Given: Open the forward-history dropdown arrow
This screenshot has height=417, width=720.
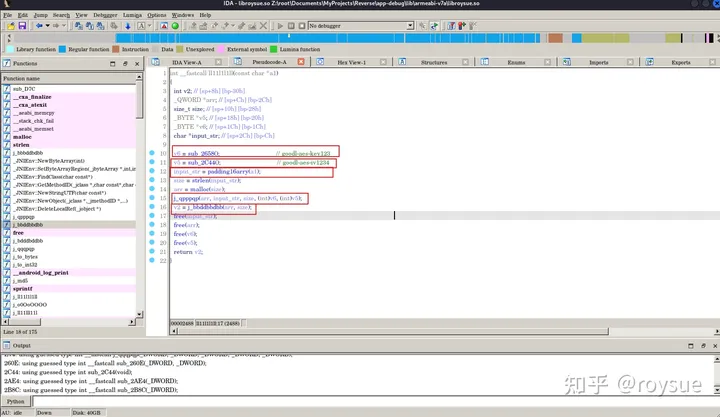Looking at the screenshot, I should pos(64,26).
